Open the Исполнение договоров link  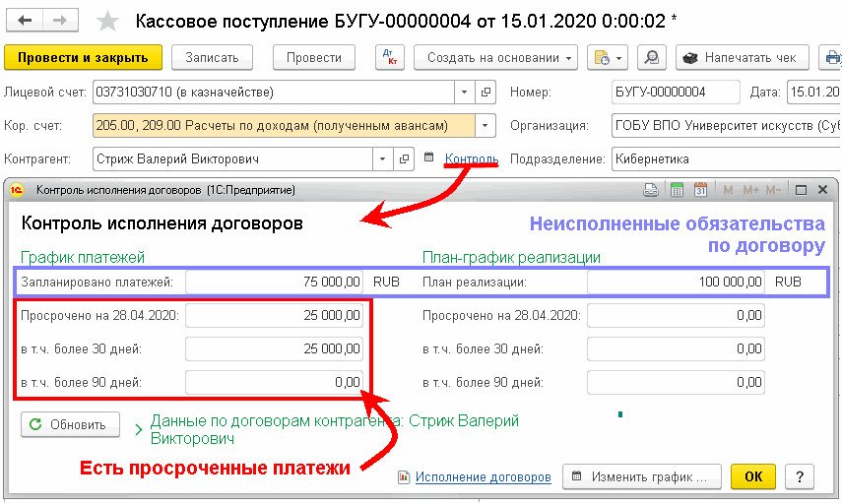[x=483, y=477]
